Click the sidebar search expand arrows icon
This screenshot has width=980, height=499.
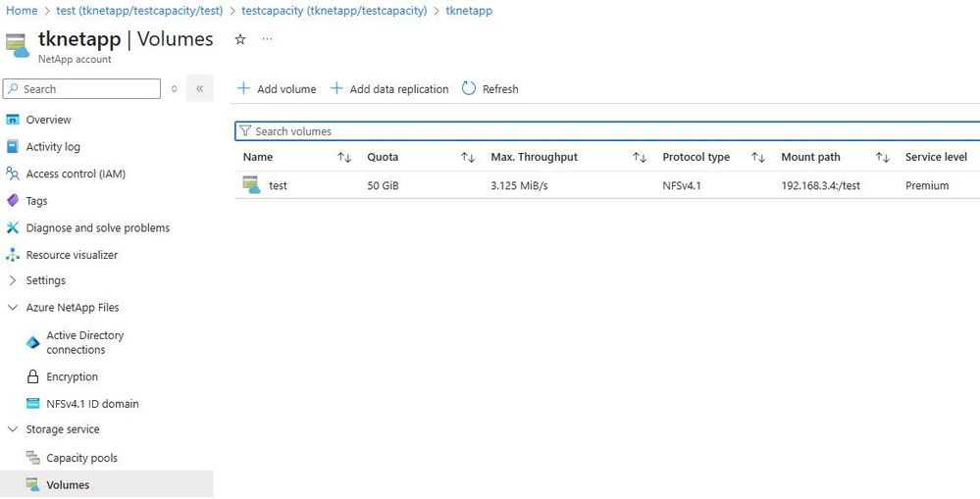pos(174,88)
